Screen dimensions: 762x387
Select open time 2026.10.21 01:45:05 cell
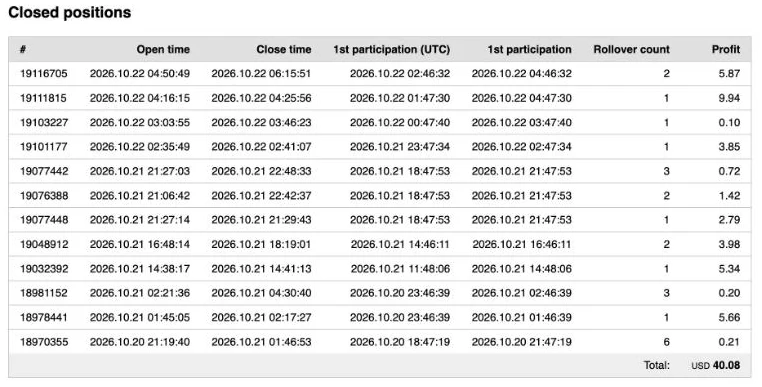(x=140, y=317)
